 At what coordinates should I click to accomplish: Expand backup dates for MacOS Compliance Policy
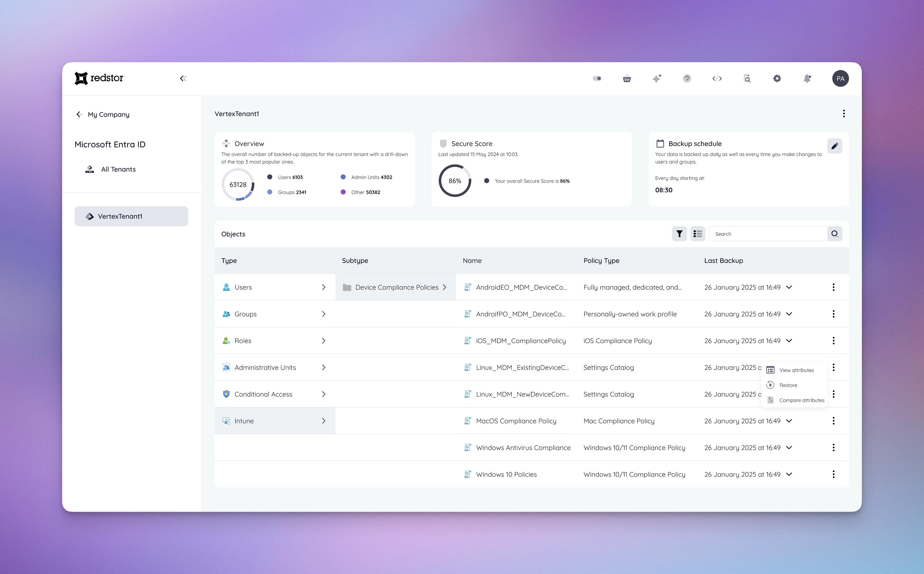pos(789,421)
